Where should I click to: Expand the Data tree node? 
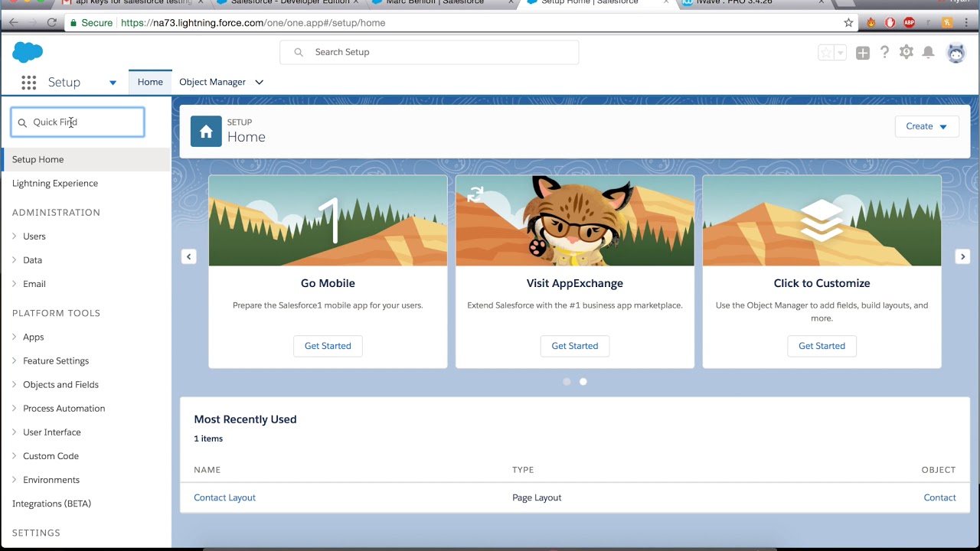point(15,260)
